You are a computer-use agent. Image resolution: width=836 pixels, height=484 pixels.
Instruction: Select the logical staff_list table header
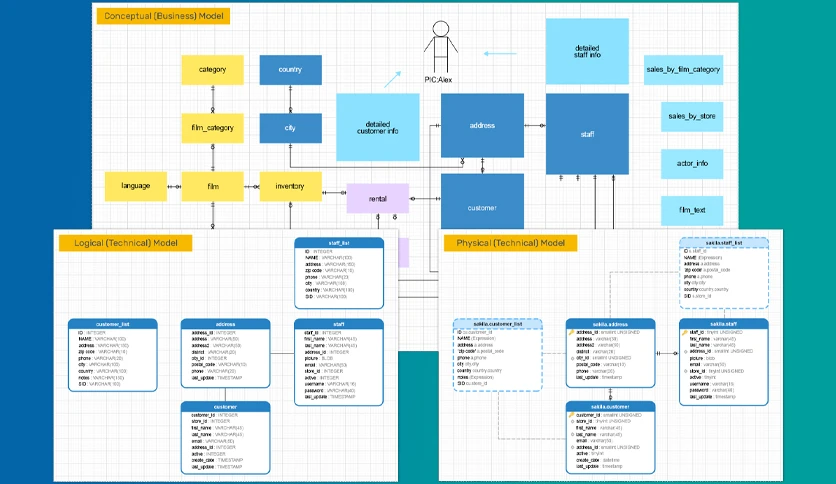[x=339, y=243]
